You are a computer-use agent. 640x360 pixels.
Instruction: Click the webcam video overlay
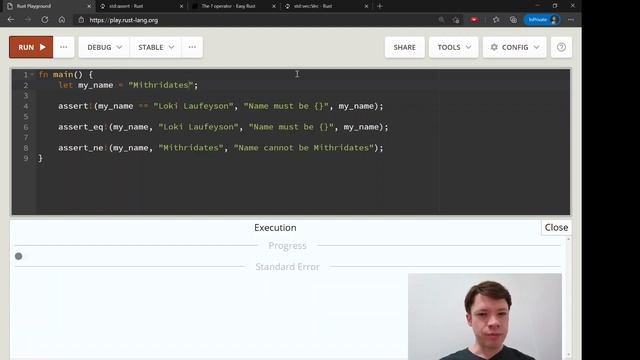(x=484, y=316)
